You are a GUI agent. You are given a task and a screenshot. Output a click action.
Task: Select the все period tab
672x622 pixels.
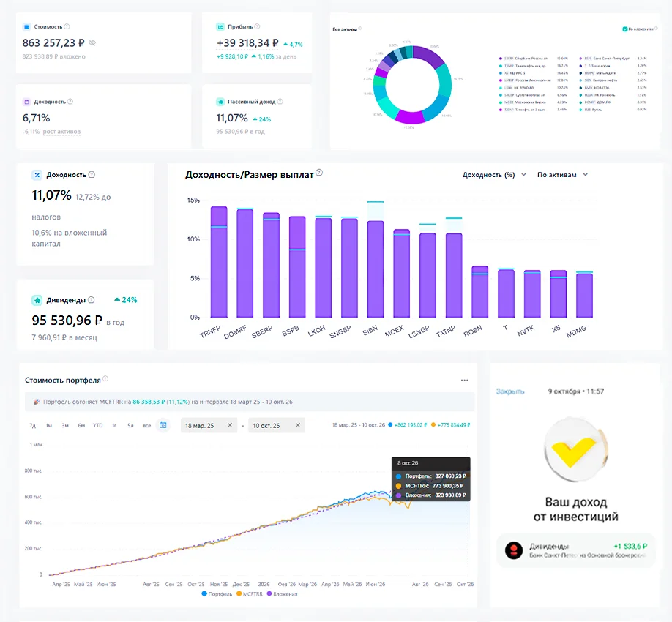[x=146, y=425]
